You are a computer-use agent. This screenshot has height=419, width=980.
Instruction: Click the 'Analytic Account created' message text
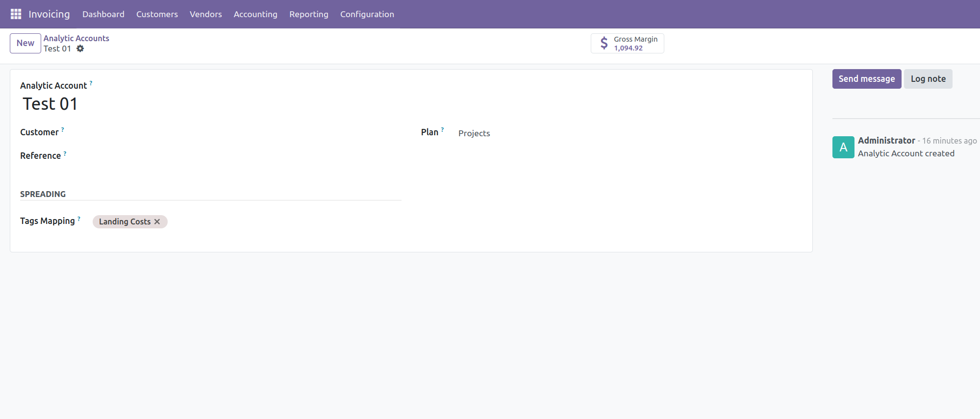(906, 153)
